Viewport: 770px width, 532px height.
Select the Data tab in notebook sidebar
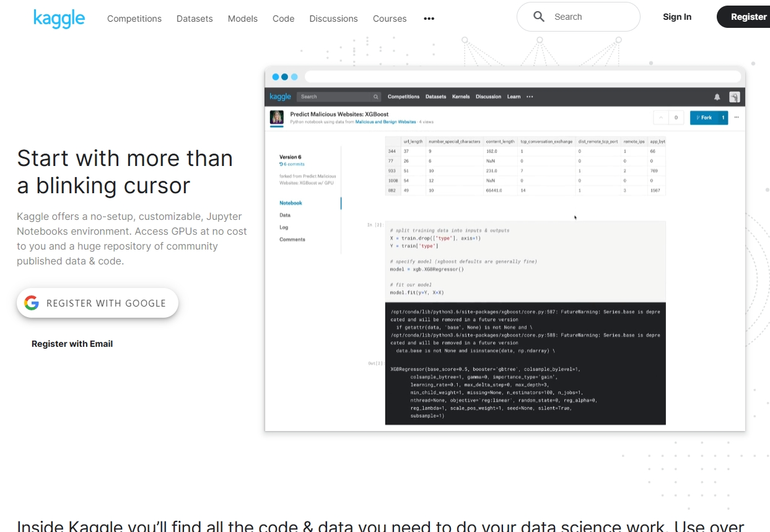pos(285,215)
